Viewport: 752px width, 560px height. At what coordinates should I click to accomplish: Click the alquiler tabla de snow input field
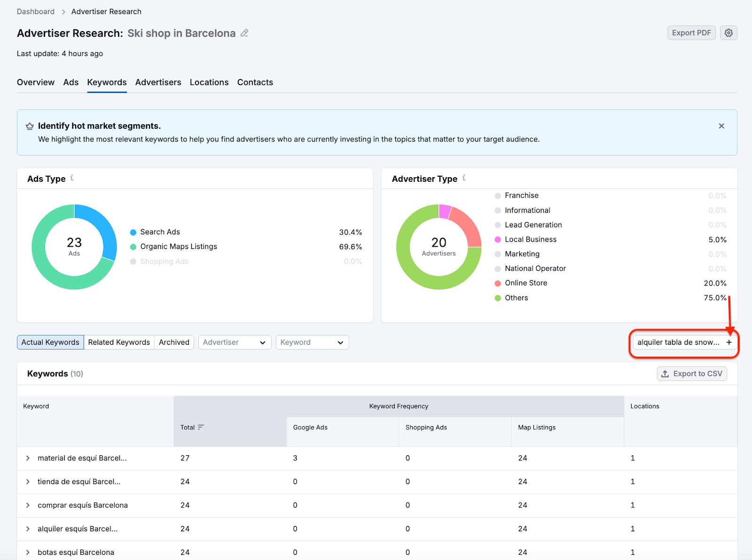[677, 342]
